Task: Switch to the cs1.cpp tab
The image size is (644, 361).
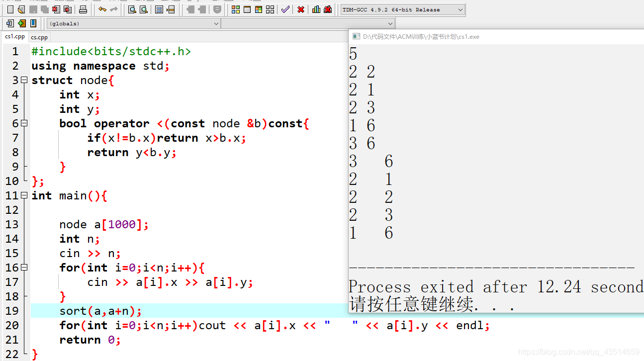Action: click(15, 36)
